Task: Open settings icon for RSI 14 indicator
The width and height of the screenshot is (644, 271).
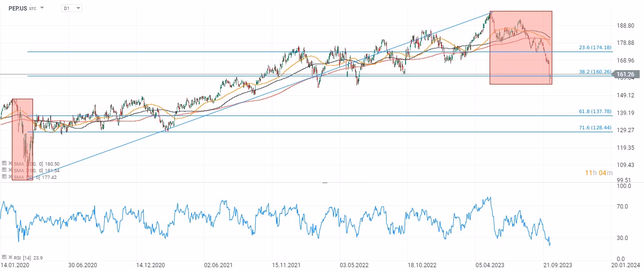Action: point(4,257)
